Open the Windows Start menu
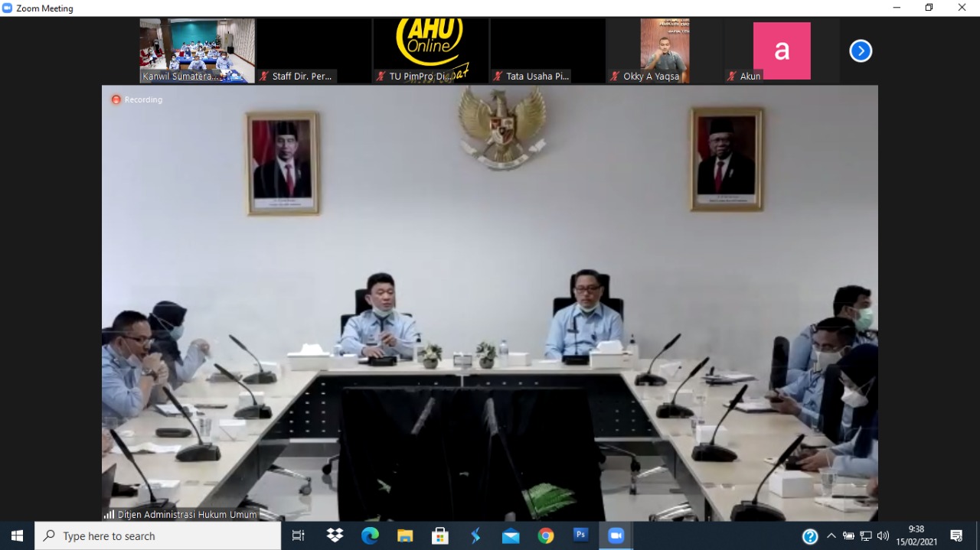The image size is (980, 550). [x=17, y=536]
